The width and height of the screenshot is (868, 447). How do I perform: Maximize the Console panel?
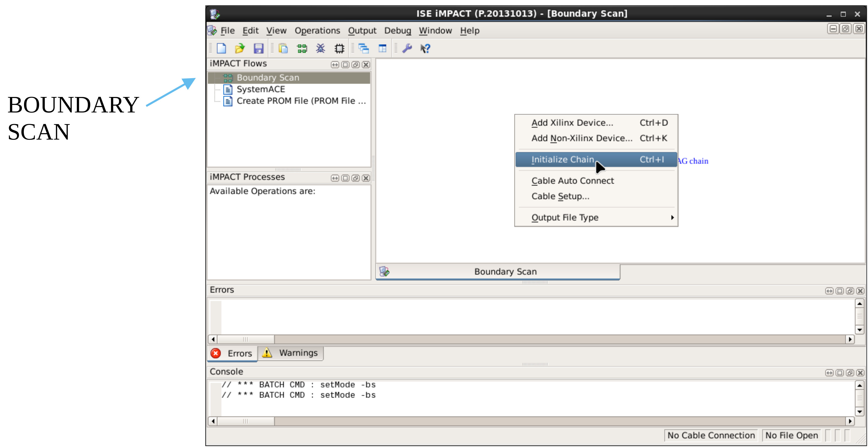pyautogui.click(x=840, y=373)
